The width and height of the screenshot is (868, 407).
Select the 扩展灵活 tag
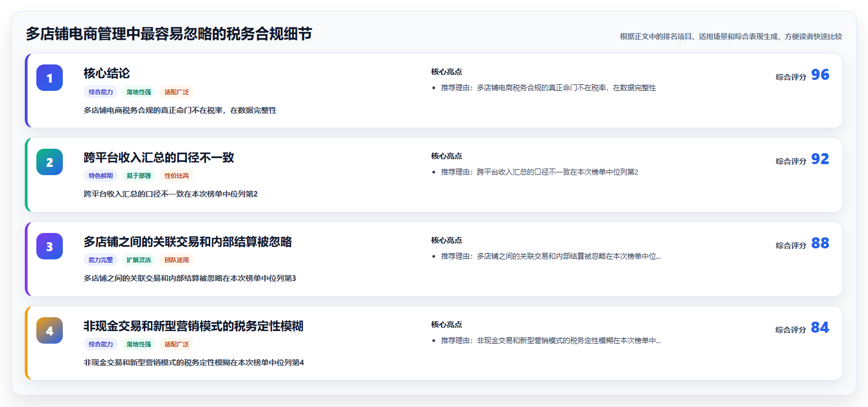click(139, 260)
